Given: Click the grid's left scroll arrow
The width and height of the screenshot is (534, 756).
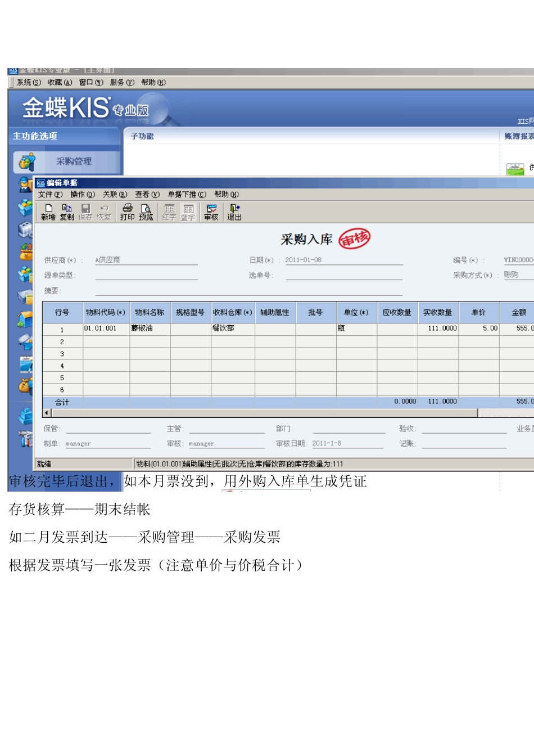Looking at the screenshot, I should tap(47, 413).
